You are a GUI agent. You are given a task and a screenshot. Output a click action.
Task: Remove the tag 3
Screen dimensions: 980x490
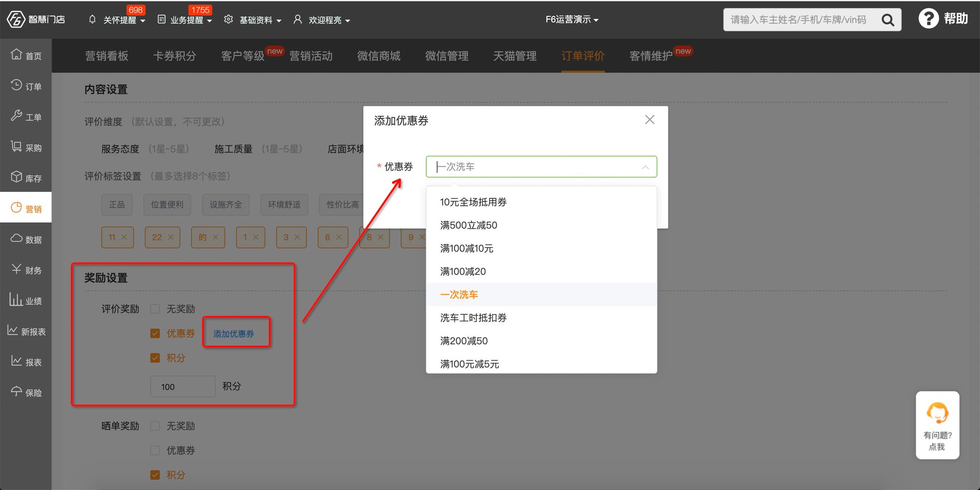coord(297,237)
